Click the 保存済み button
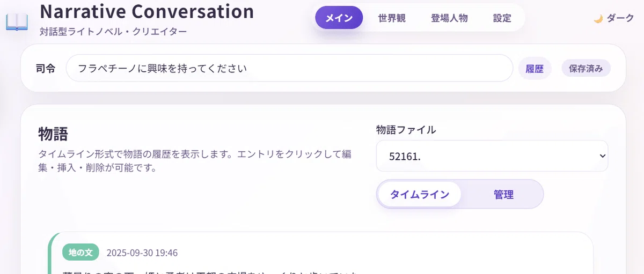 [x=586, y=69]
